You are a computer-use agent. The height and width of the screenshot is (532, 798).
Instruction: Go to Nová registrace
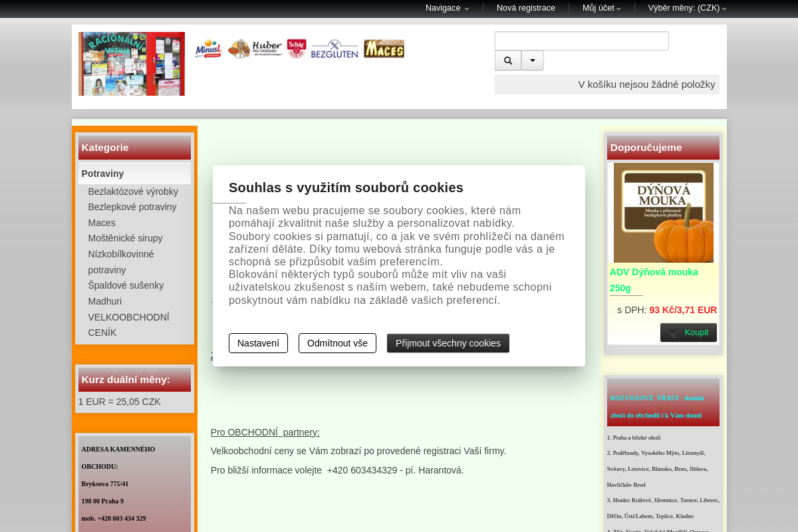pos(526,8)
